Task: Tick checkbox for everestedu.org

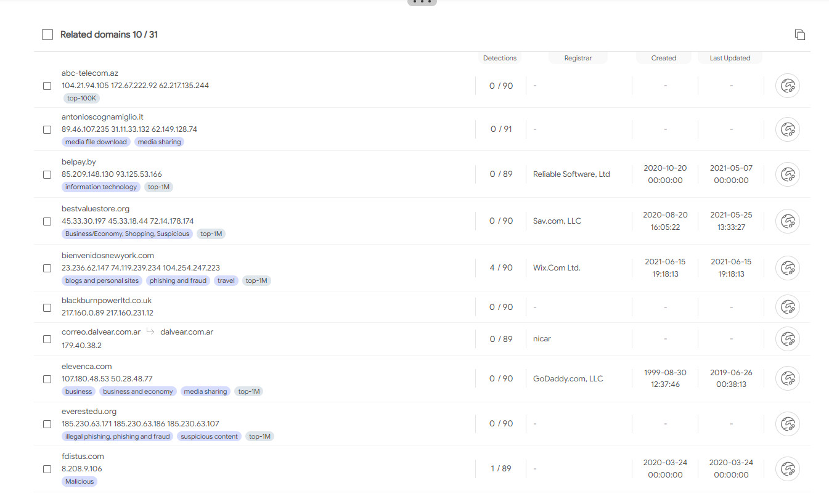Action: click(x=47, y=424)
